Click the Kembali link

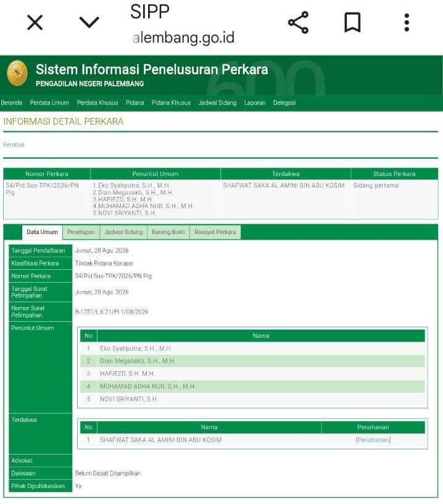(14, 145)
